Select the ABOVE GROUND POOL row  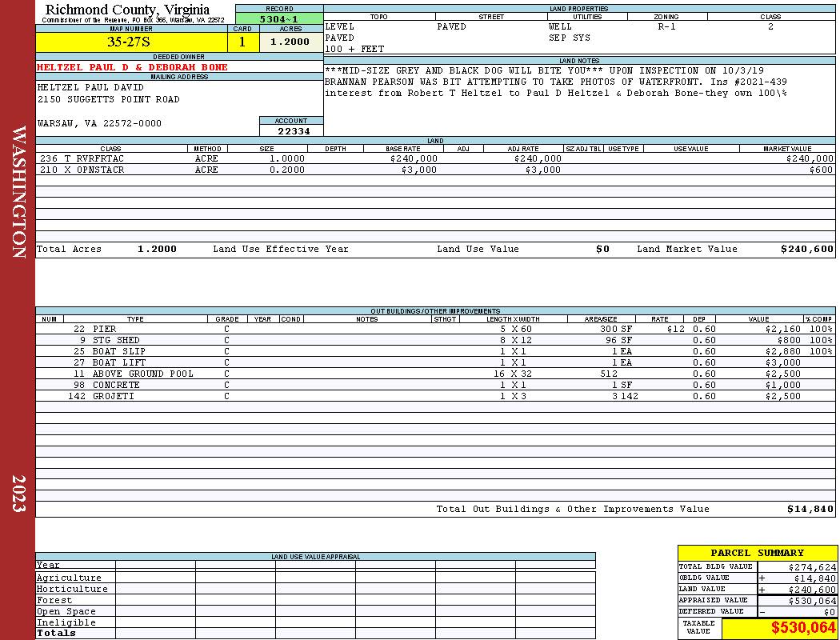point(435,374)
